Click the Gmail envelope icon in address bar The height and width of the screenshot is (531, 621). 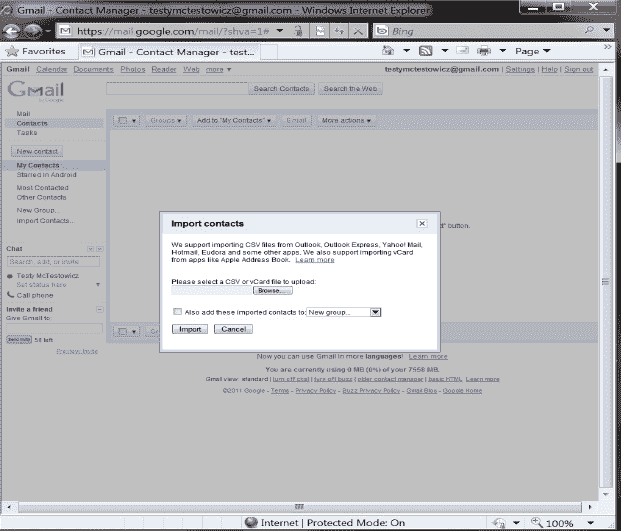(65, 31)
